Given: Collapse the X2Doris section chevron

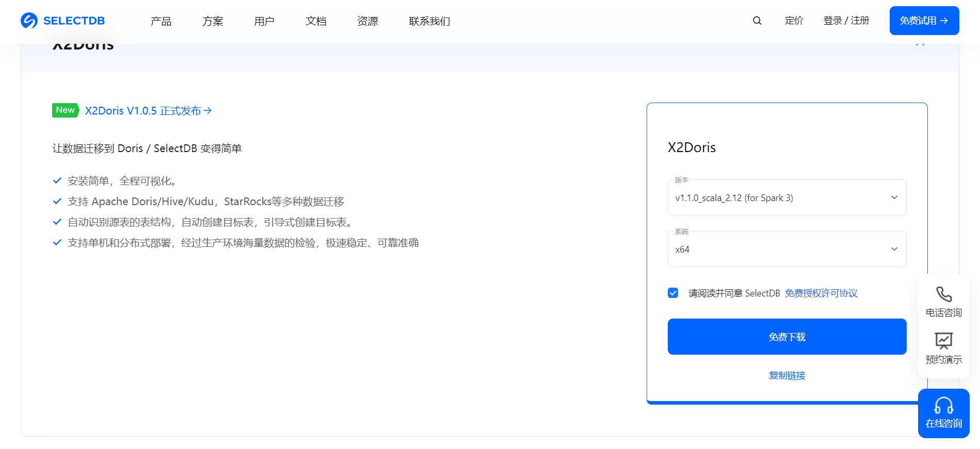Looking at the screenshot, I should (x=920, y=45).
